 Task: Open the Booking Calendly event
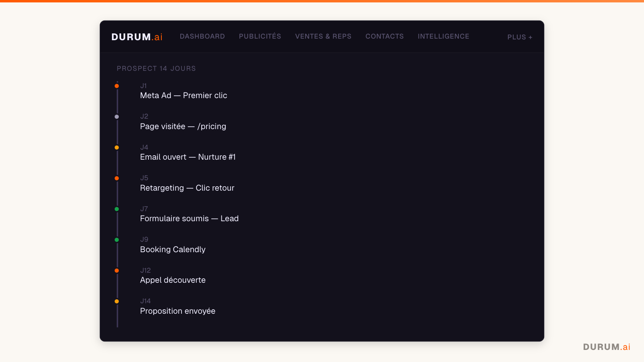click(173, 249)
